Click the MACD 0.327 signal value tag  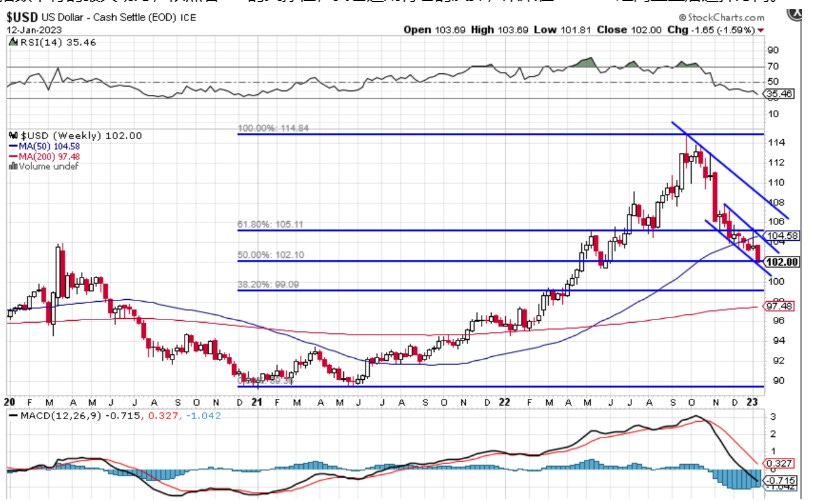(780, 463)
